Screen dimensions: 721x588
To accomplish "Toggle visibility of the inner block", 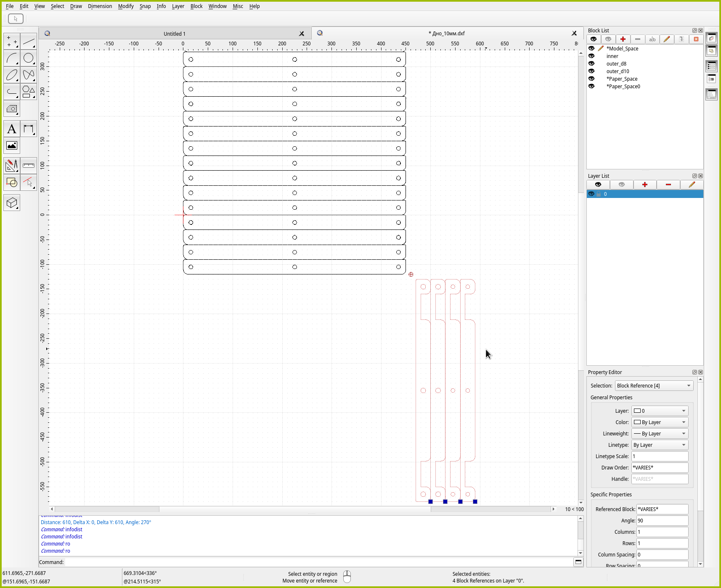I will coord(591,56).
